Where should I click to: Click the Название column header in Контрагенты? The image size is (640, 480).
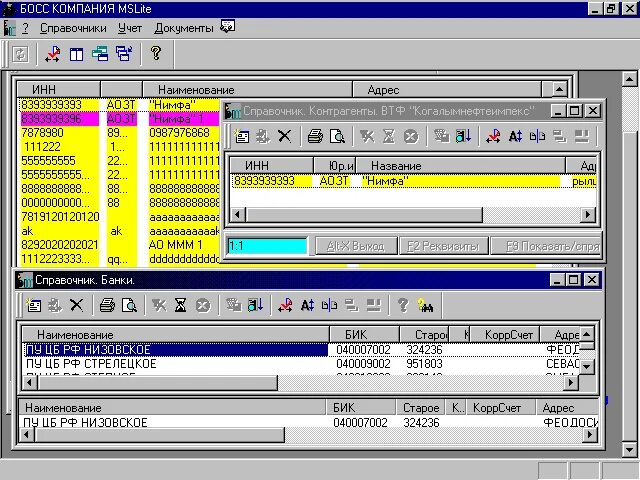pyautogui.click(x=460, y=166)
